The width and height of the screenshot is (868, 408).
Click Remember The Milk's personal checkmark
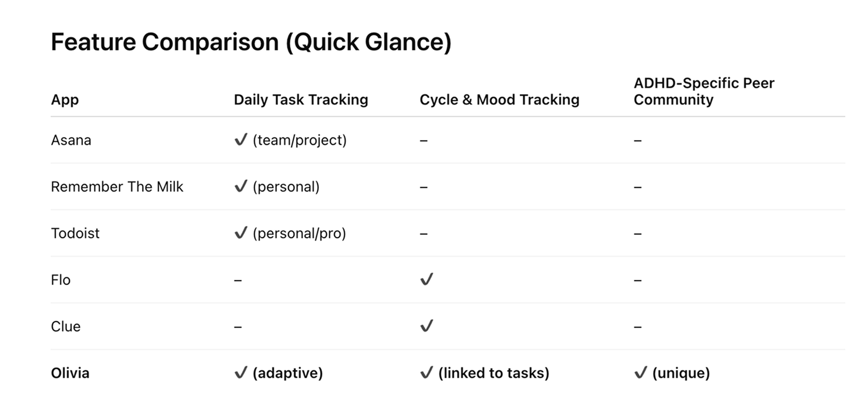pyautogui.click(x=241, y=186)
